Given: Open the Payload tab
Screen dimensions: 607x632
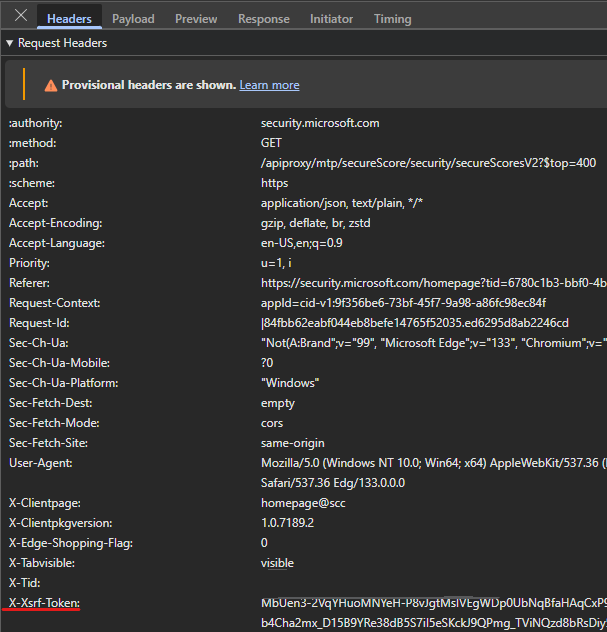Looking at the screenshot, I should [133, 19].
